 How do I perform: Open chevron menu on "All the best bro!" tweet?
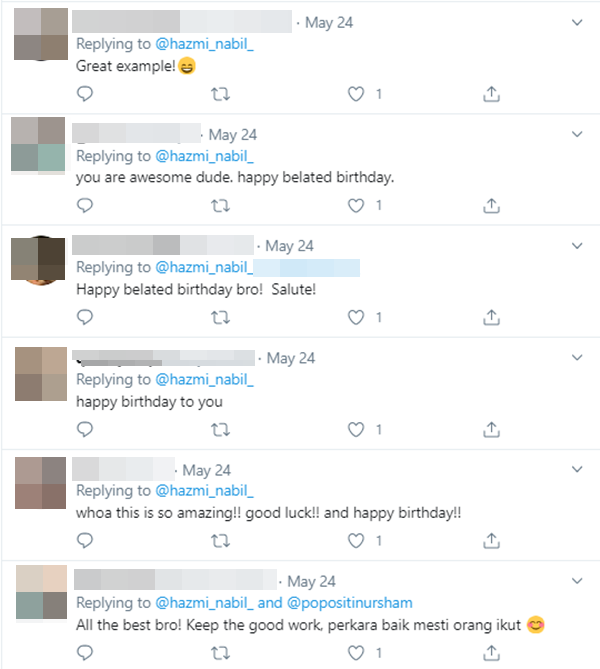(577, 580)
